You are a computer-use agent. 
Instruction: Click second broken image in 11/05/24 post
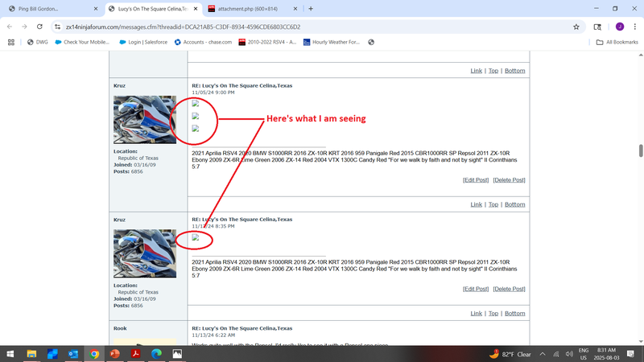pyautogui.click(x=196, y=116)
